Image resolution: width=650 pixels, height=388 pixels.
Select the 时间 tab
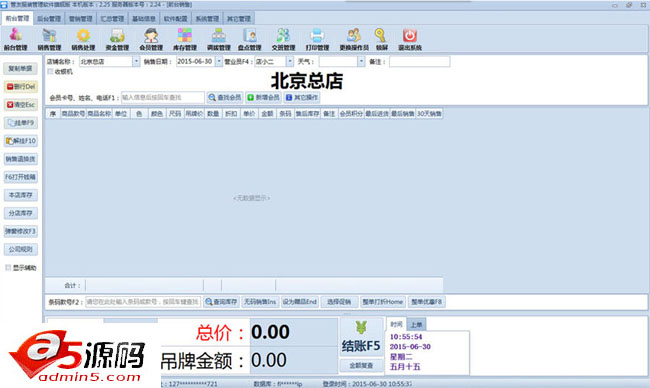click(x=396, y=324)
